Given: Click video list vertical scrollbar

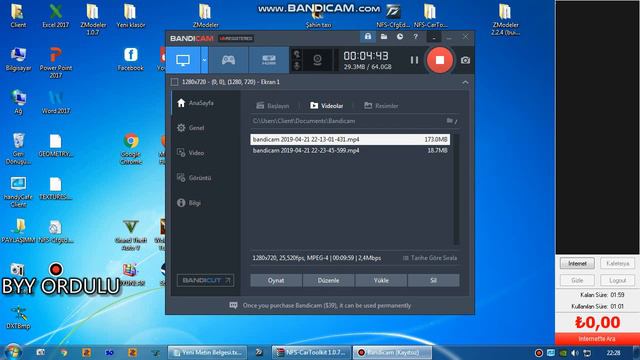Looking at the screenshot, I should (456, 189).
